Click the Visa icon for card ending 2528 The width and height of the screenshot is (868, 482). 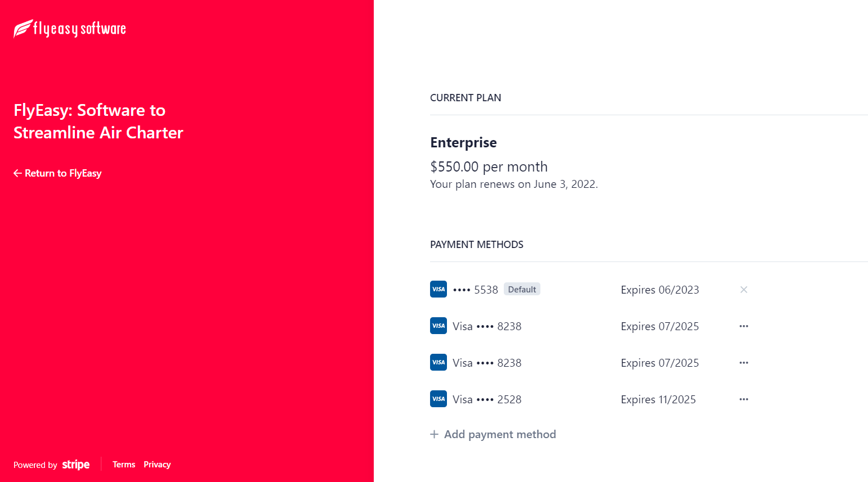coord(438,398)
